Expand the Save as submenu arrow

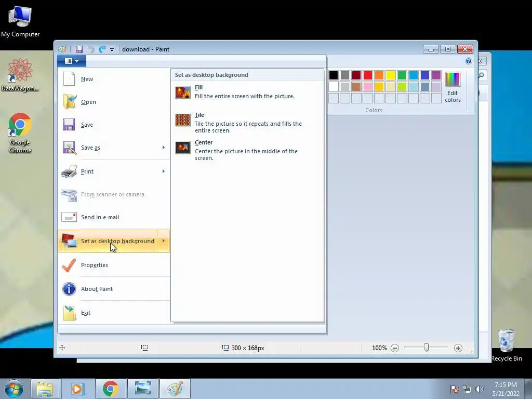(x=164, y=148)
